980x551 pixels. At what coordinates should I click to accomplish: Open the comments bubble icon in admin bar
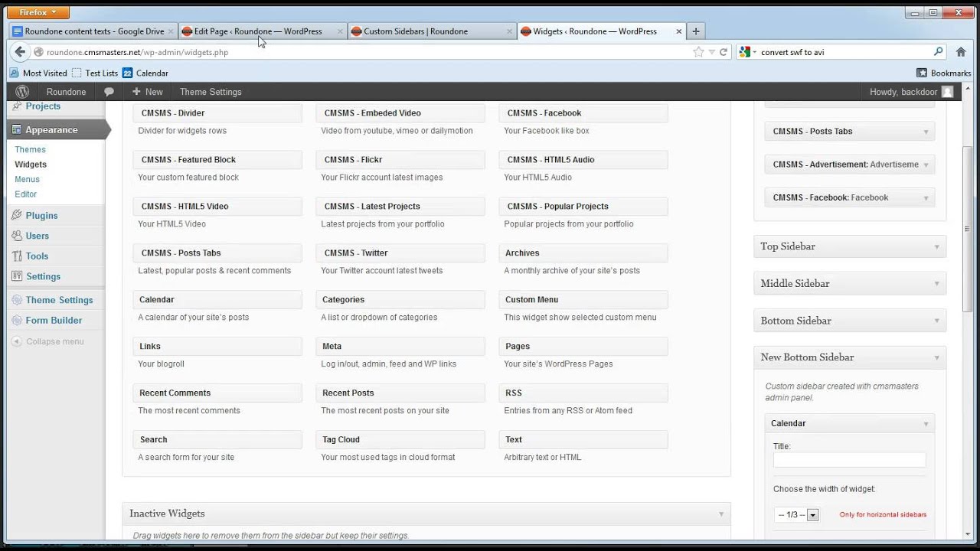coord(109,92)
